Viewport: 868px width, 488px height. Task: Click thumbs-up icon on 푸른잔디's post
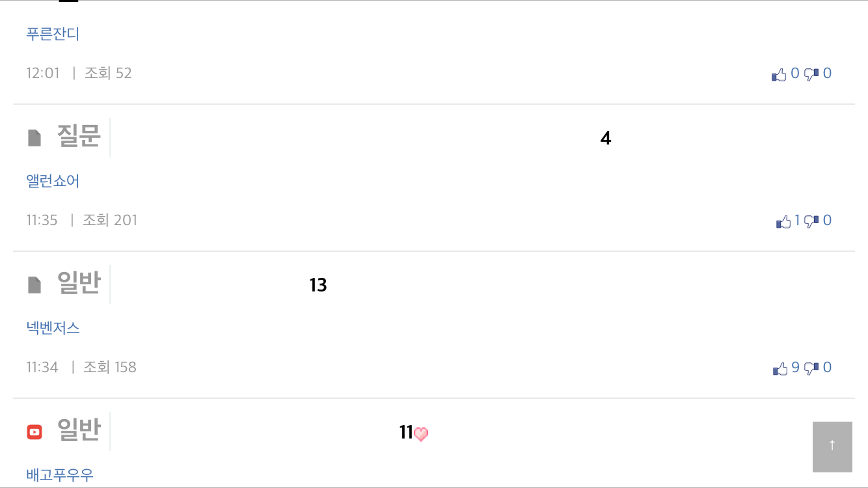click(x=779, y=75)
